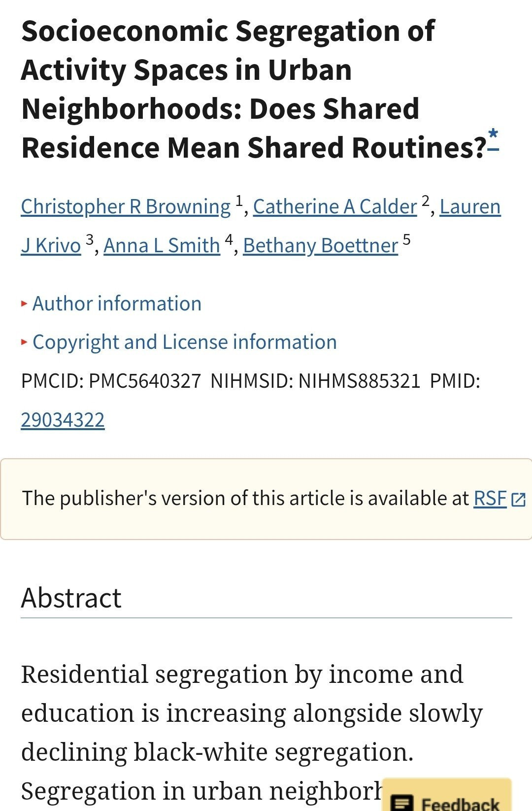
Task: Click affiliation superscript 4 after Smith
Action: tap(229, 240)
